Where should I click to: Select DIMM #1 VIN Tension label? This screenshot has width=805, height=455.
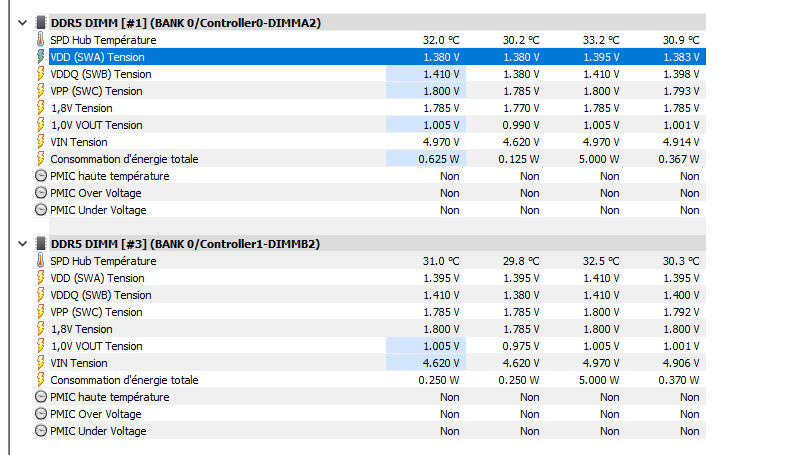[x=79, y=142]
